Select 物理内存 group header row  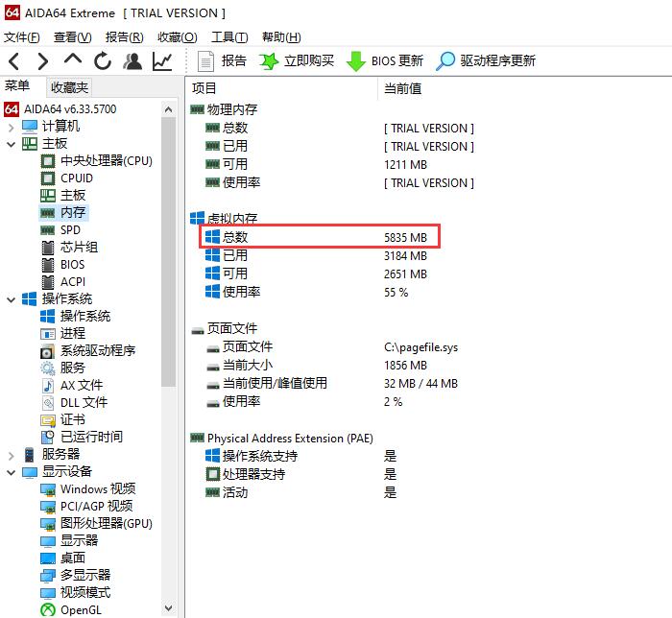pyautogui.click(x=224, y=109)
